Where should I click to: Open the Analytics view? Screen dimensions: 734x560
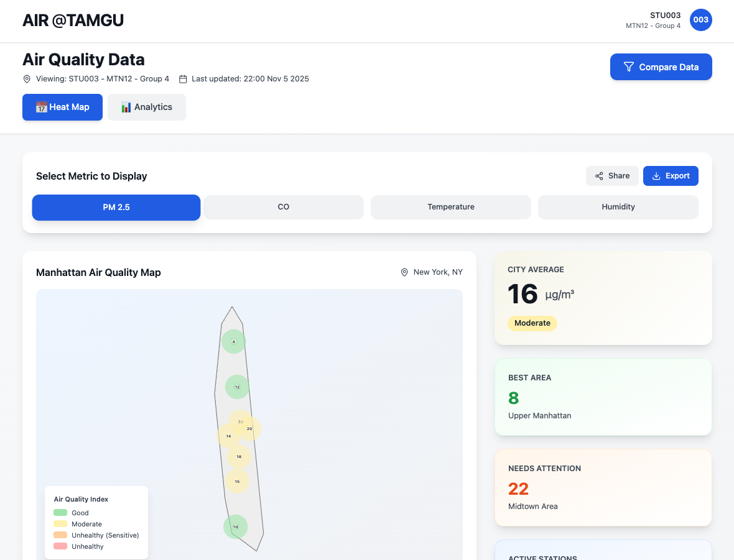tap(146, 107)
